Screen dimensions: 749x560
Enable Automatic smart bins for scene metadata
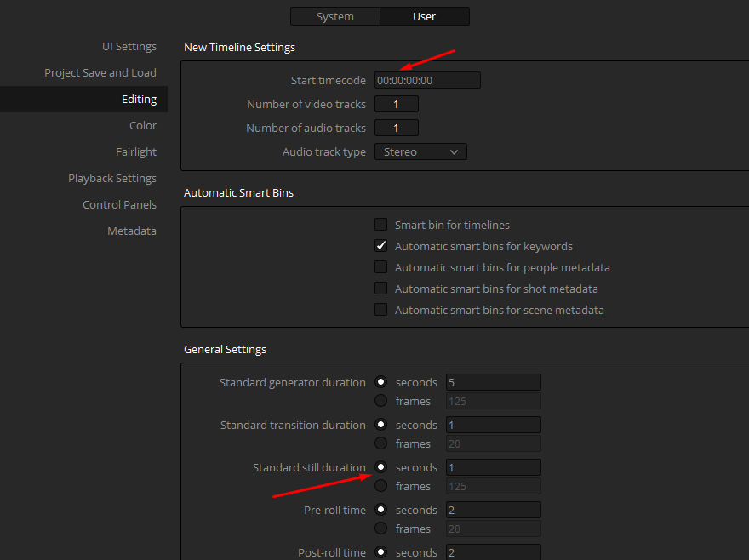coord(380,310)
